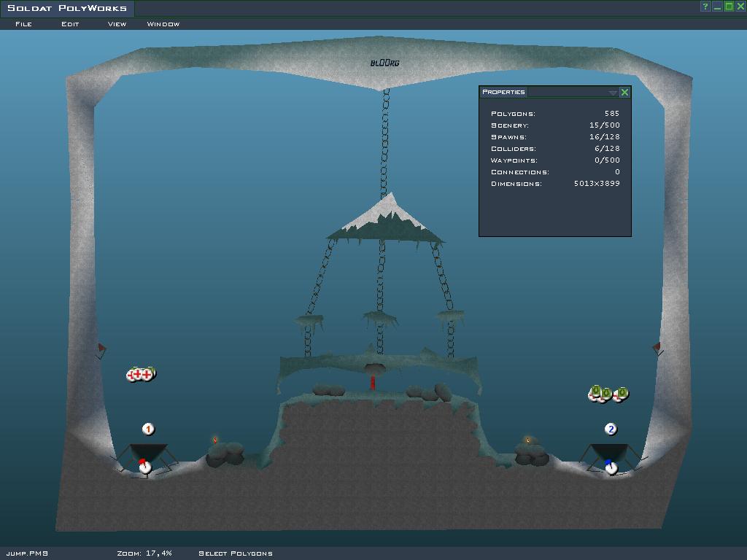
Task: Click the red flag marker on left wall
Action: pyautogui.click(x=101, y=349)
